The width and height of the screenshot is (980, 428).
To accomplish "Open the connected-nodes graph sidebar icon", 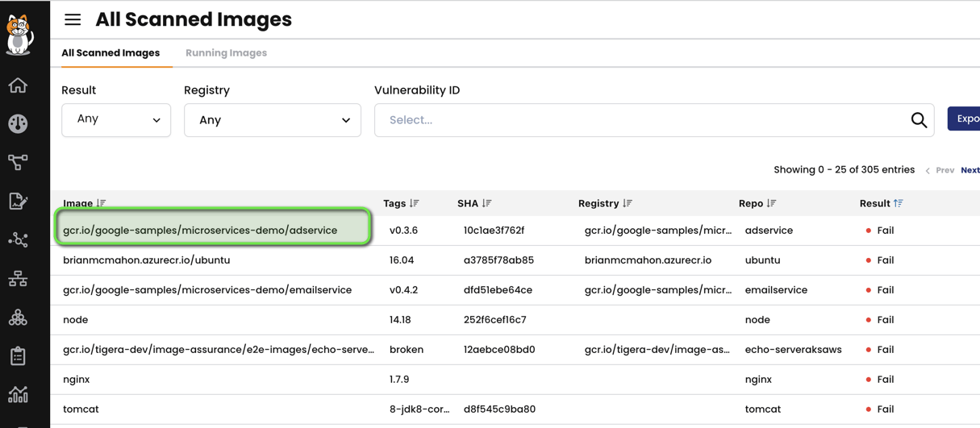I will click(18, 239).
